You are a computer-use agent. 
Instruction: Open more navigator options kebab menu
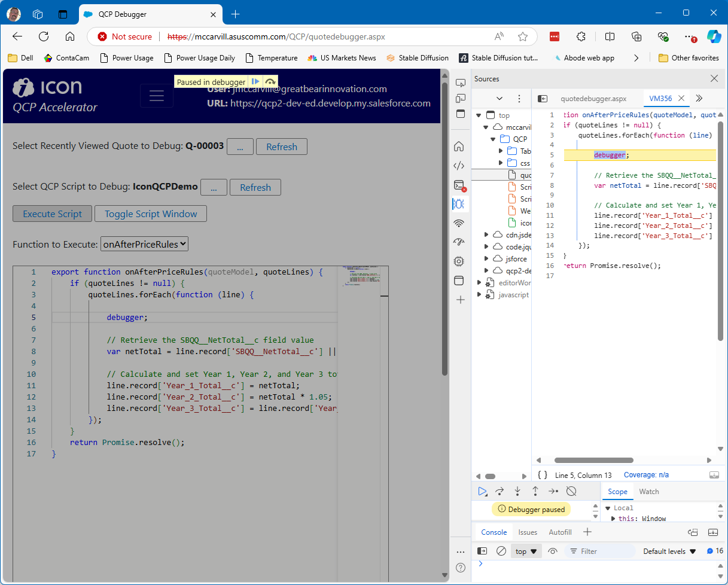coord(519,99)
